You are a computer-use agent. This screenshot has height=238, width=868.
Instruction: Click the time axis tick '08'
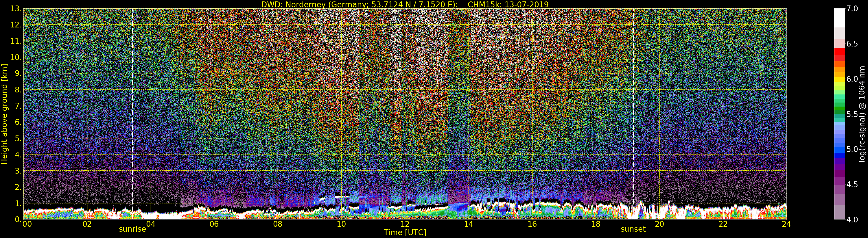(x=278, y=224)
